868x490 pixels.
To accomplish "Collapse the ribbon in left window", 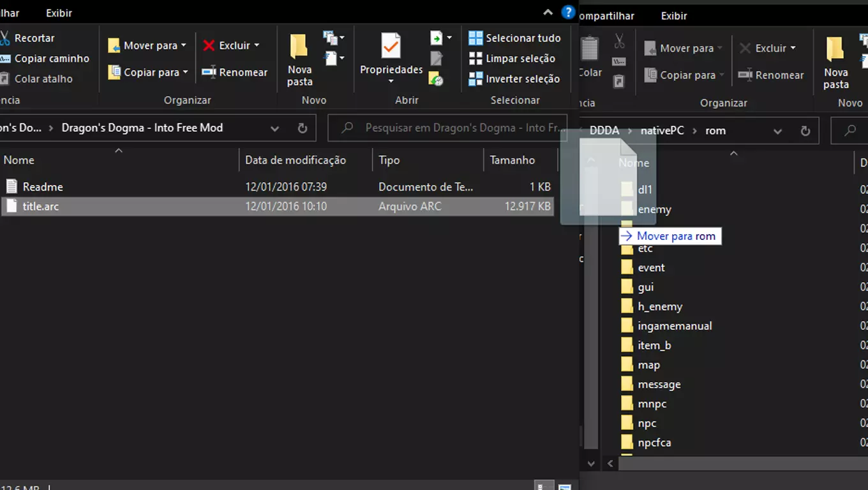I will (x=548, y=12).
